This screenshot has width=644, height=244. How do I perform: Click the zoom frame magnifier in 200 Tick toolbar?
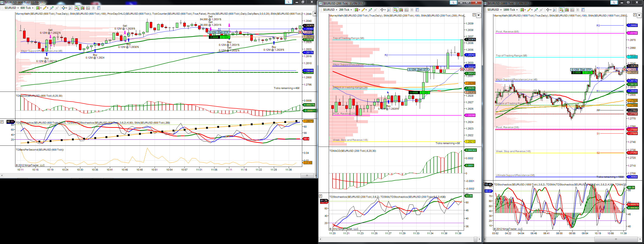[389, 10]
